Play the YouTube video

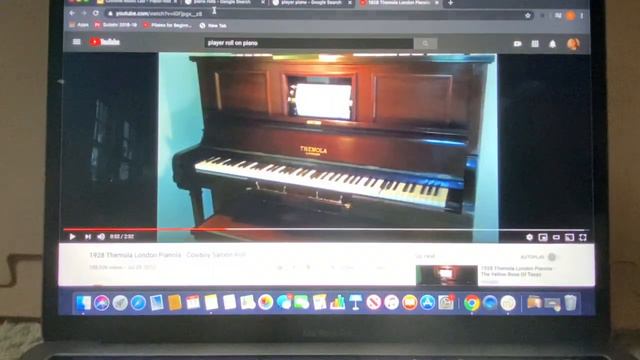tap(72, 236)
